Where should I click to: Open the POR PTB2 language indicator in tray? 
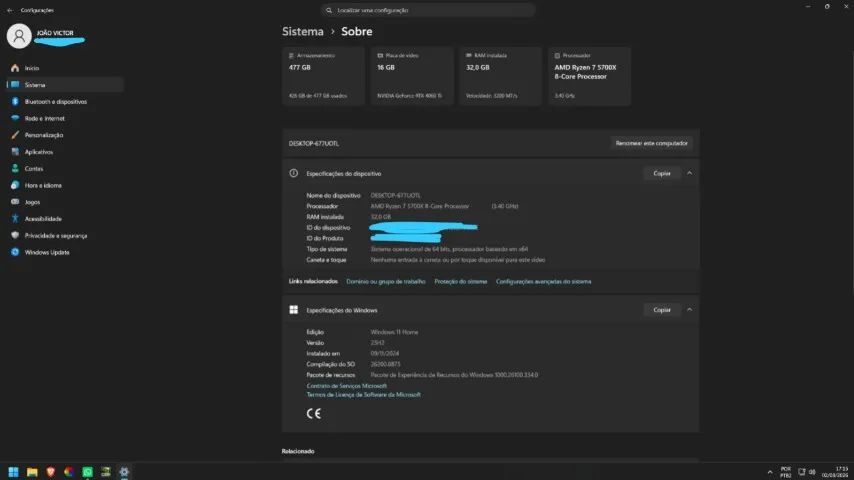(785, 472)
